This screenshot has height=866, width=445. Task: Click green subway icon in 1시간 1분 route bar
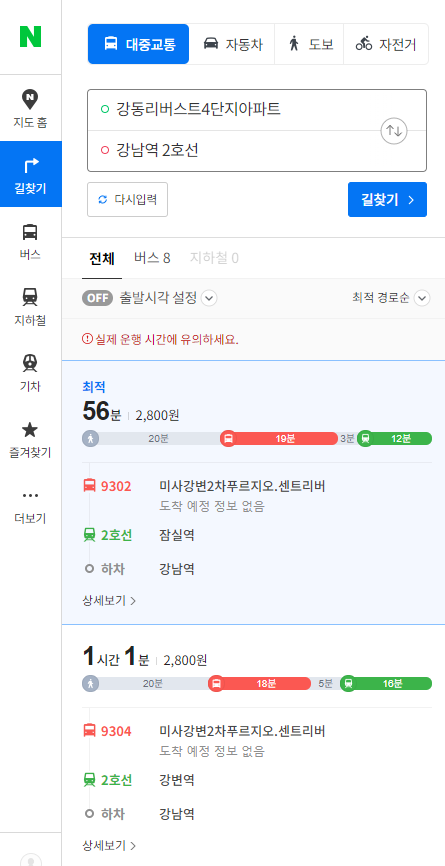pos(348,684)
